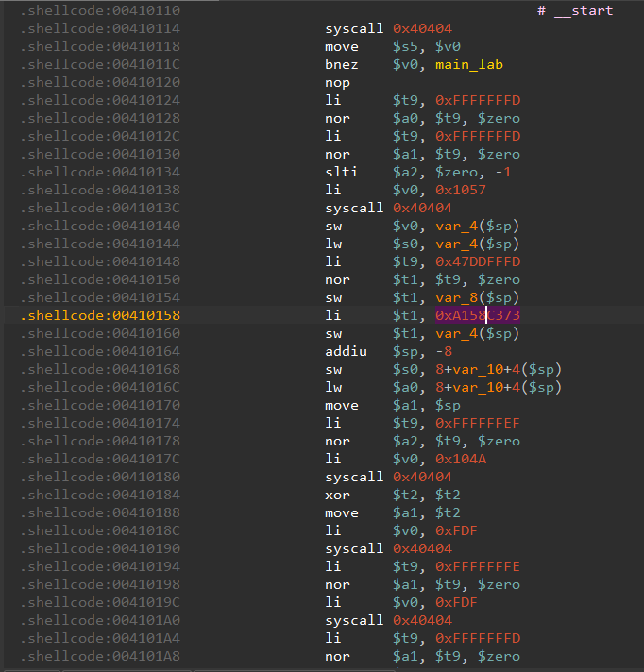Select the highlighted address .shellcode:00410158
The image size is (644, 672).
pos(99,315)
